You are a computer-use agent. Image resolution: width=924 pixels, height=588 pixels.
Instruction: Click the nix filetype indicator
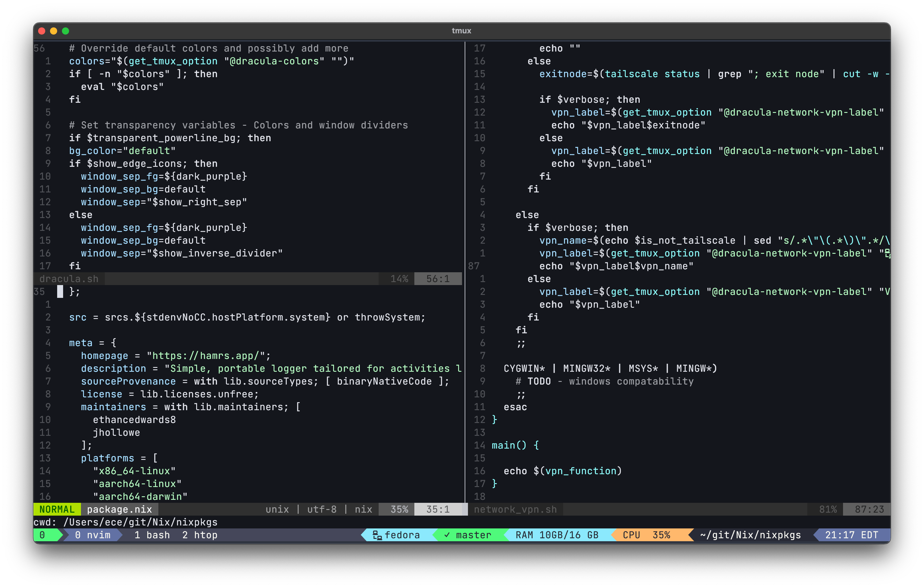[x=363, y=509]
